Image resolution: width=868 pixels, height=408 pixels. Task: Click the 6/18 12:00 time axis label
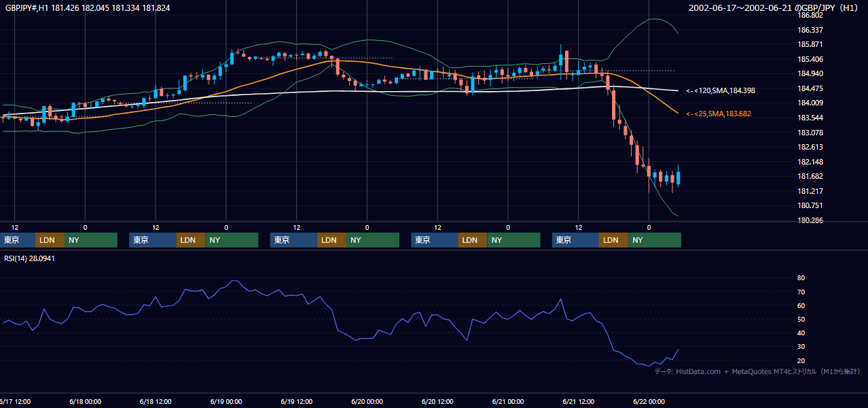[156, 401]
